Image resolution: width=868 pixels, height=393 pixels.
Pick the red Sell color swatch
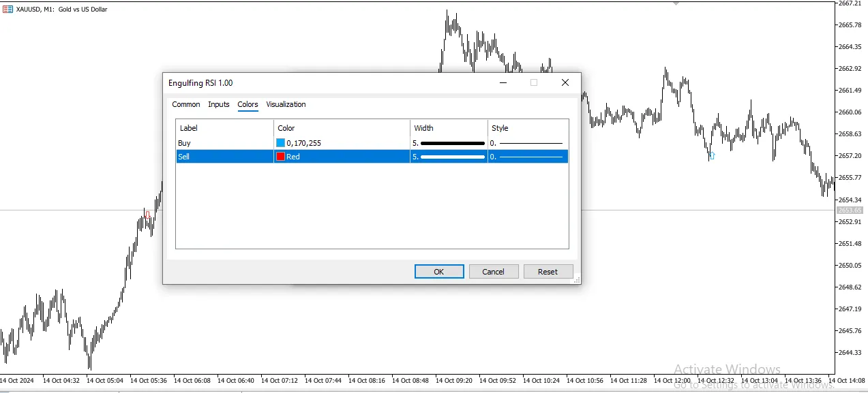280,157
